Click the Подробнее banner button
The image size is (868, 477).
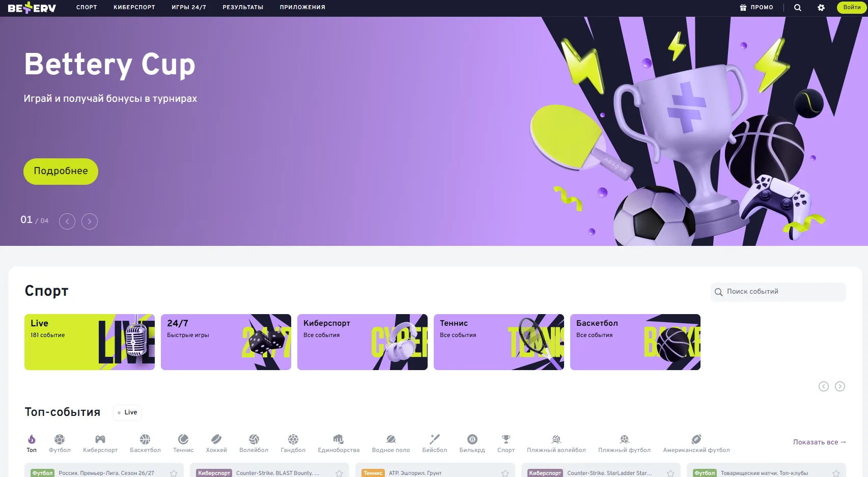(61, 172)
